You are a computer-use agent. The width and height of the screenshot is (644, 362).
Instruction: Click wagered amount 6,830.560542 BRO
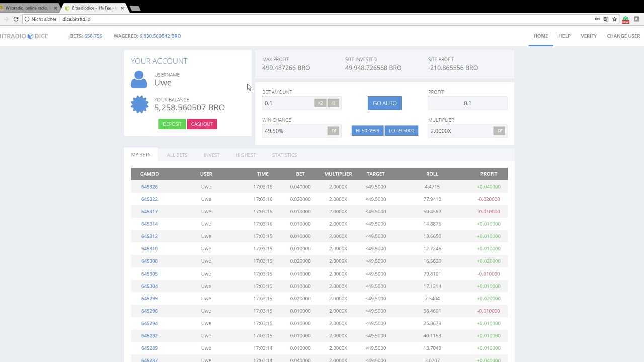(160, 36)
